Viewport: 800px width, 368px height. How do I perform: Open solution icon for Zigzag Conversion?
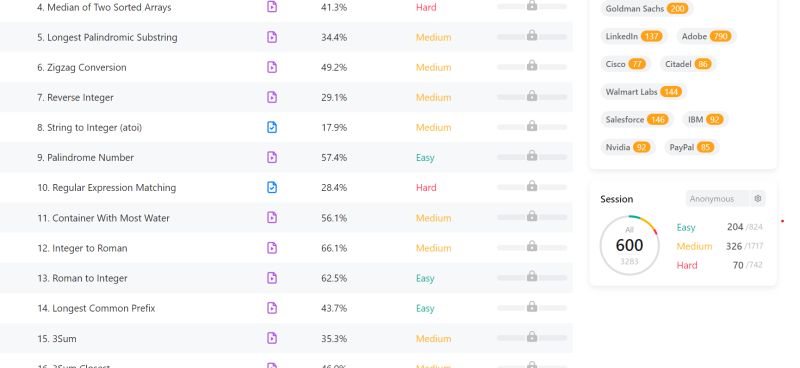pos(272,67)
